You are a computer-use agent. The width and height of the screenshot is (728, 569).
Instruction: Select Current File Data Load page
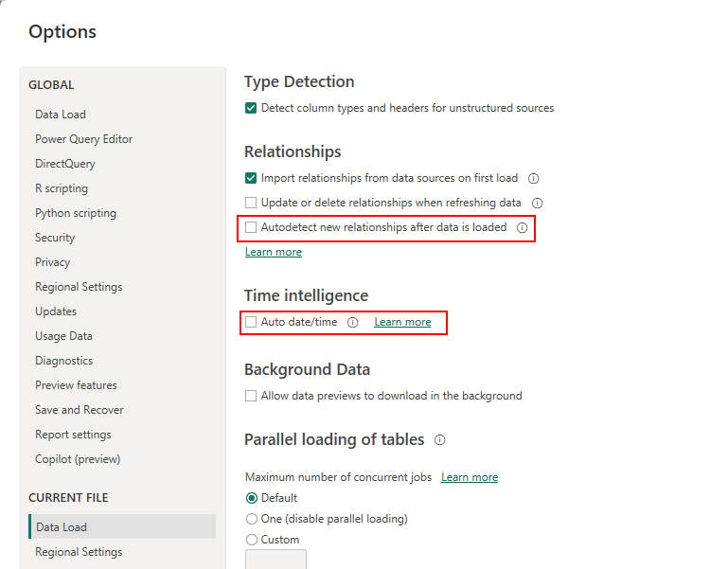(122, 526)
